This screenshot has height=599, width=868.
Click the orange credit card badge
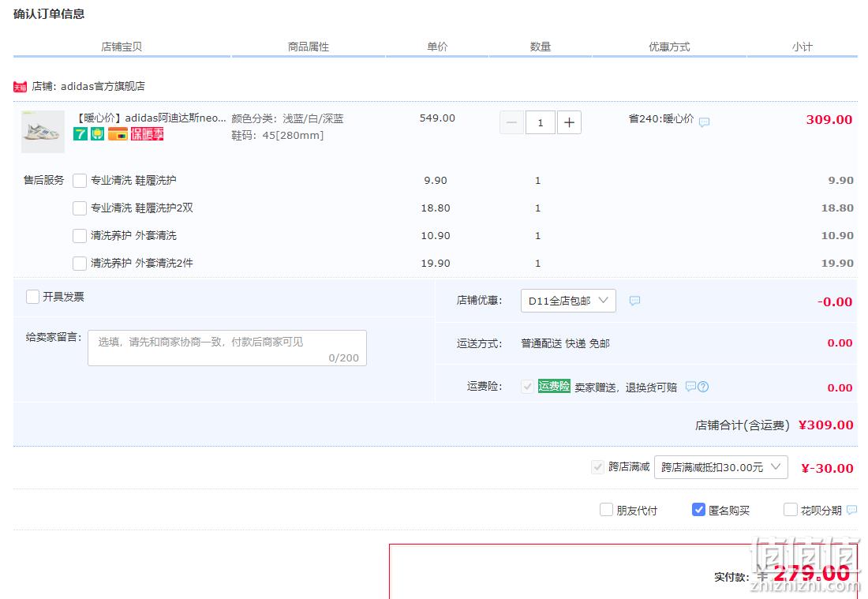pos(118,134)
